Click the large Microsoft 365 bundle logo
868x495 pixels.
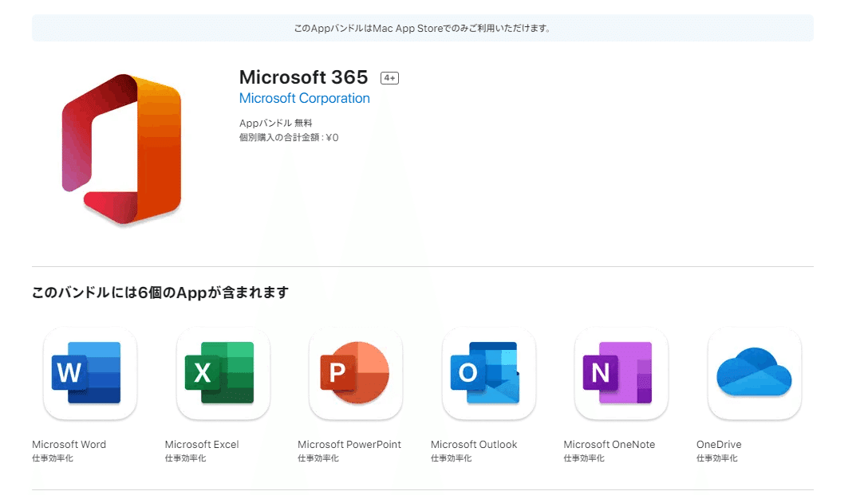pos(121,149)
